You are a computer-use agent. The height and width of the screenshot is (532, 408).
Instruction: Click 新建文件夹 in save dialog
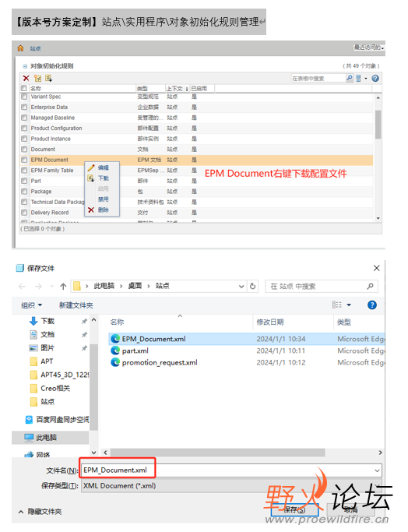click(76, 305)
